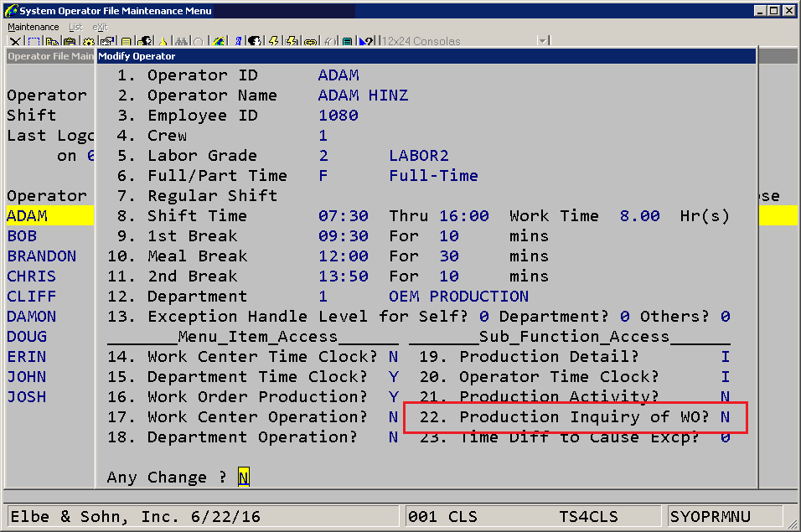Click Department Time Clock Y value
Screen dimensions: 801x532
click(x=393, y=377)
